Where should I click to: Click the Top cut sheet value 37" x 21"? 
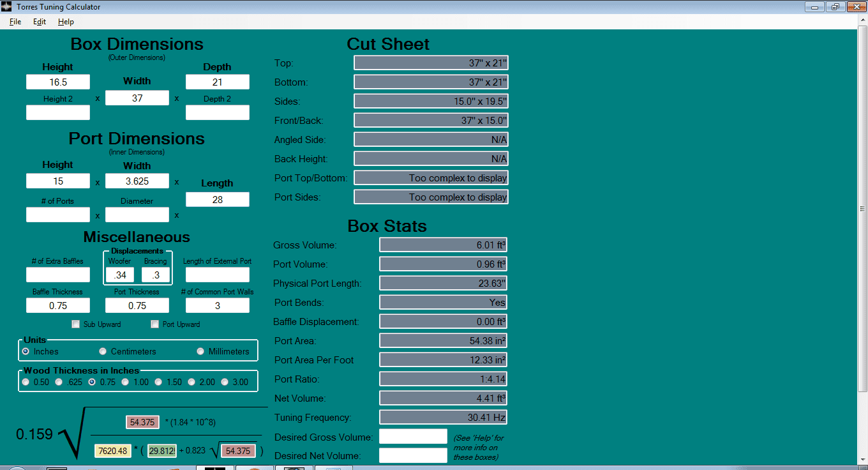point(431,63)
